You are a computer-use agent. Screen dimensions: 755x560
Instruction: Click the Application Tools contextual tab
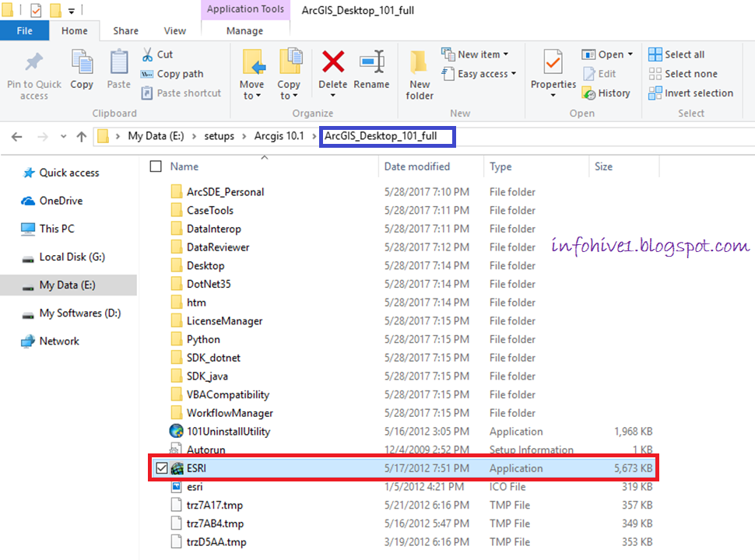245,9
